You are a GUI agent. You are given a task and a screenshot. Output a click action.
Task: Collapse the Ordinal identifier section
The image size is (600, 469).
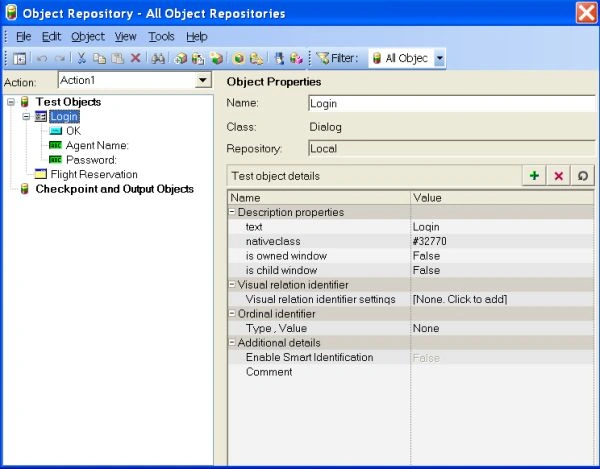pos(232,313)
